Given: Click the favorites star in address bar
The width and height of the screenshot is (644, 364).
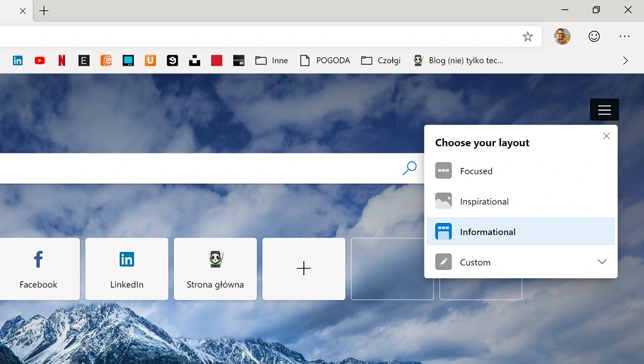Looking at the screenshot, I should (x=527, y=37).
